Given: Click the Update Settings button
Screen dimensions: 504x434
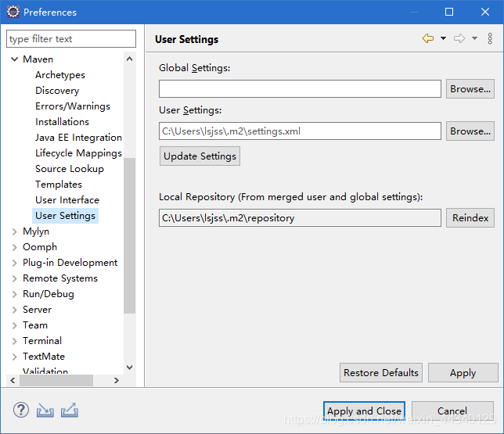Looking at the screenshot, I should point(200,156).
